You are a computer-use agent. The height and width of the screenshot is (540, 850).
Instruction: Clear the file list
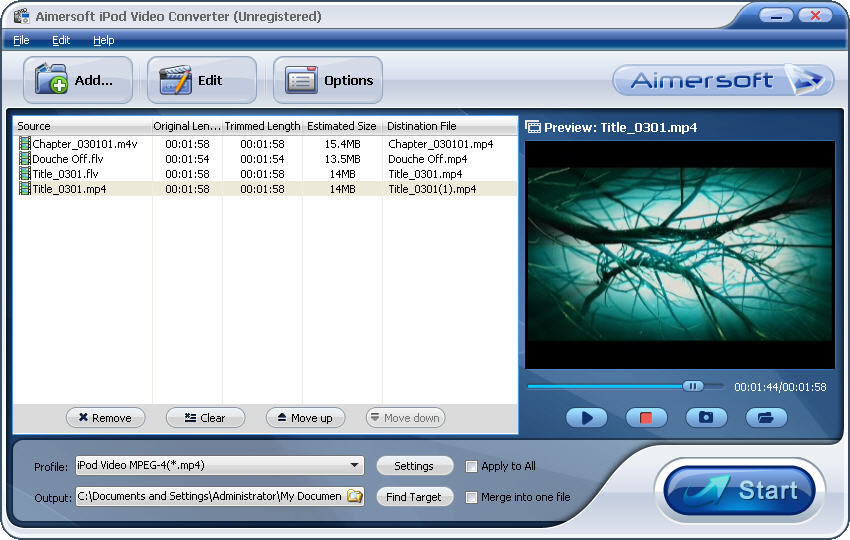pyautogui.click(x=205, y=417)
